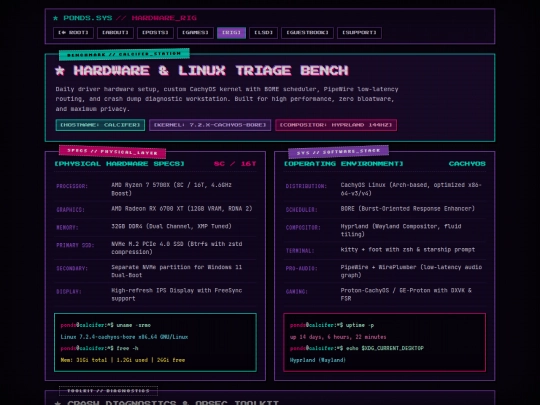The width and height of the screenshot is (540, 405).
Task: Click the COMPOSITOR: HYPRLAND 144HZ badge
Action: [336, 125]
